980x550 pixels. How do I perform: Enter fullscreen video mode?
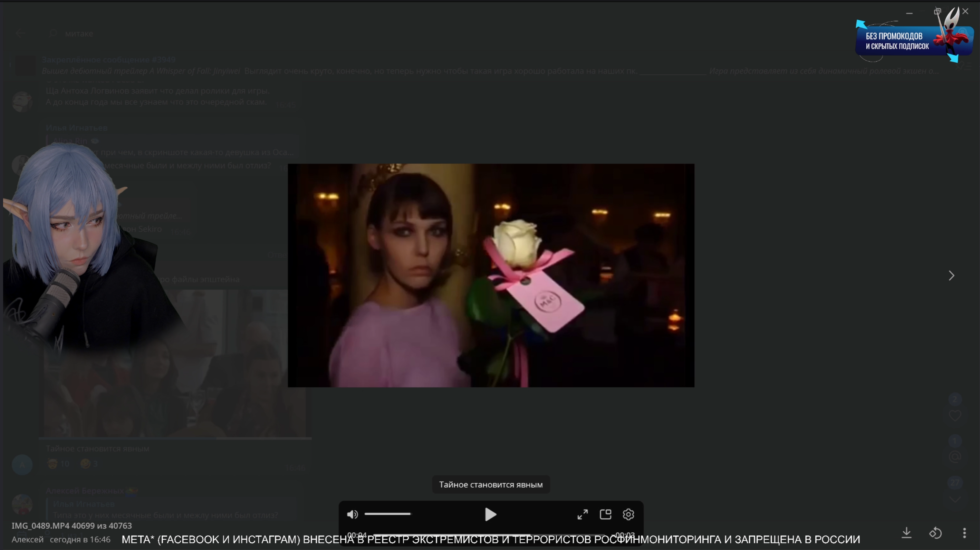(583, 515)
